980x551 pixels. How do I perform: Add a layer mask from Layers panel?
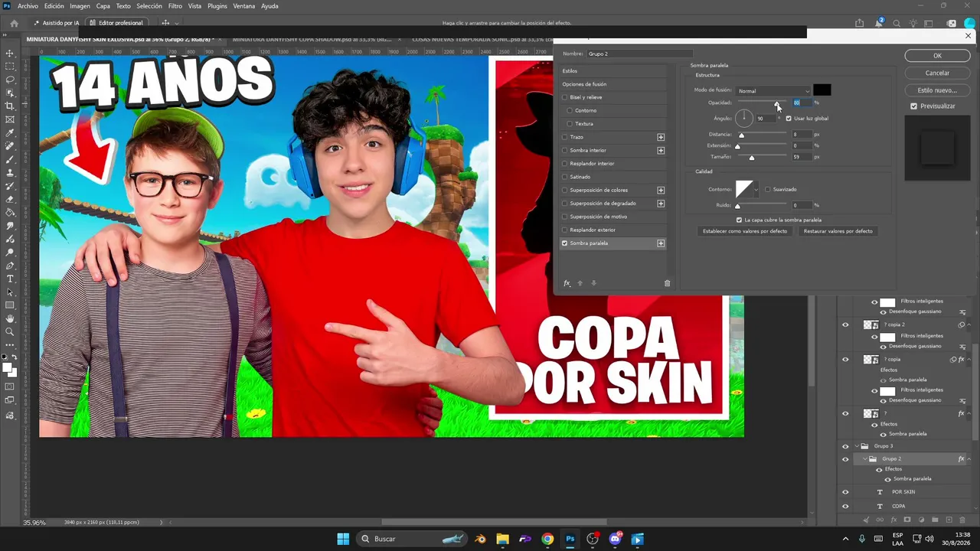[x=907, y=520]
